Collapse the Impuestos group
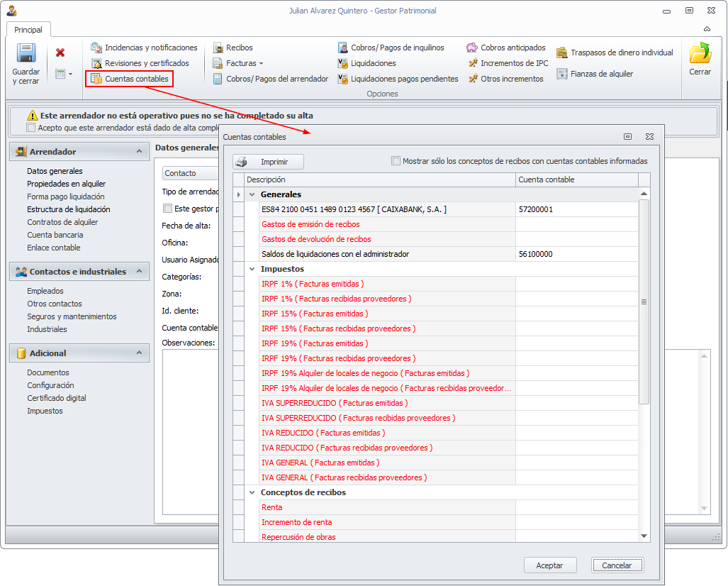Screen dimensions: 728x586 click(252, 269)
